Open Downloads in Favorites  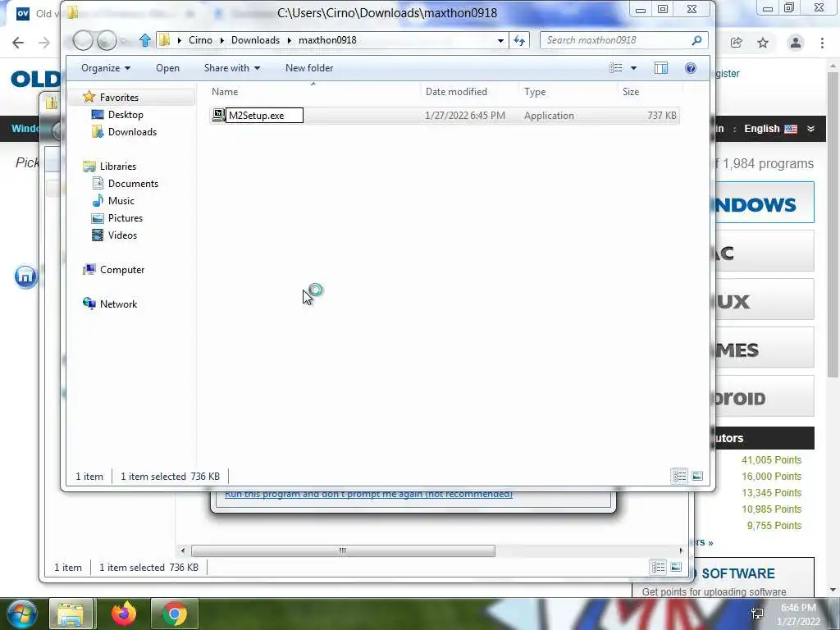[x=132, y=132]
